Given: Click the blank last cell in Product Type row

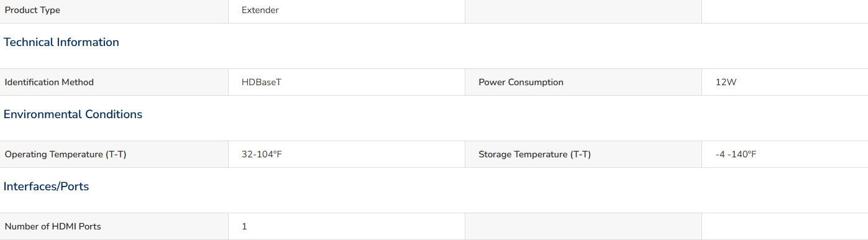Looking at the screenshot, I should click(x=785, y=11).
